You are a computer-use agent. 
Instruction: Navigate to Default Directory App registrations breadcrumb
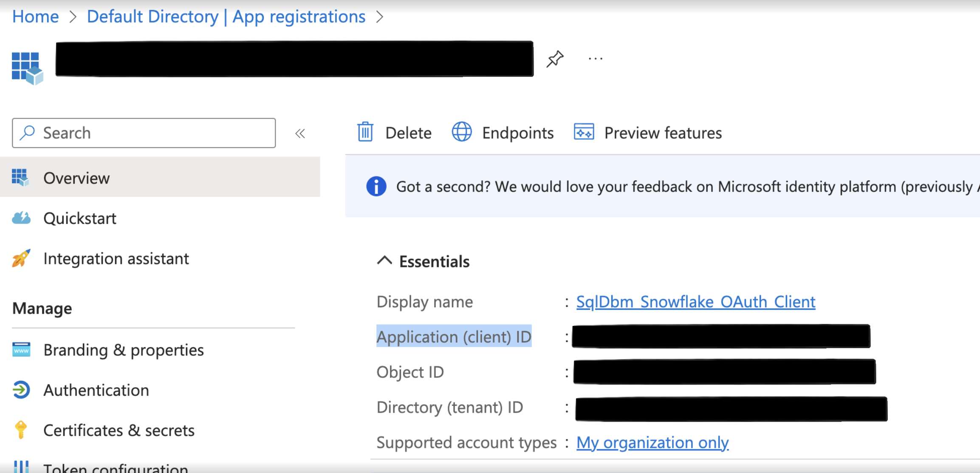226,16
